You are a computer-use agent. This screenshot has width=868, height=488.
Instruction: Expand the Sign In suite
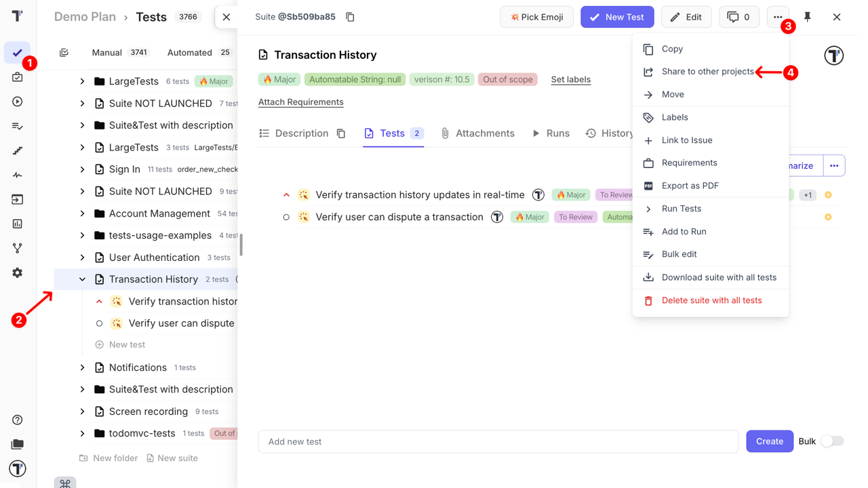click(81, 169)
